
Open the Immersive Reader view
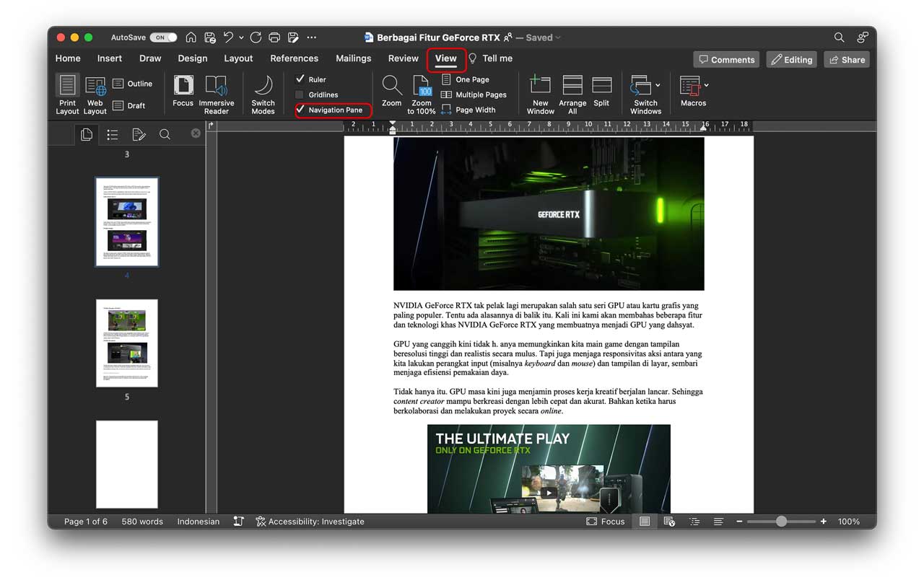(x=216, y=94)
